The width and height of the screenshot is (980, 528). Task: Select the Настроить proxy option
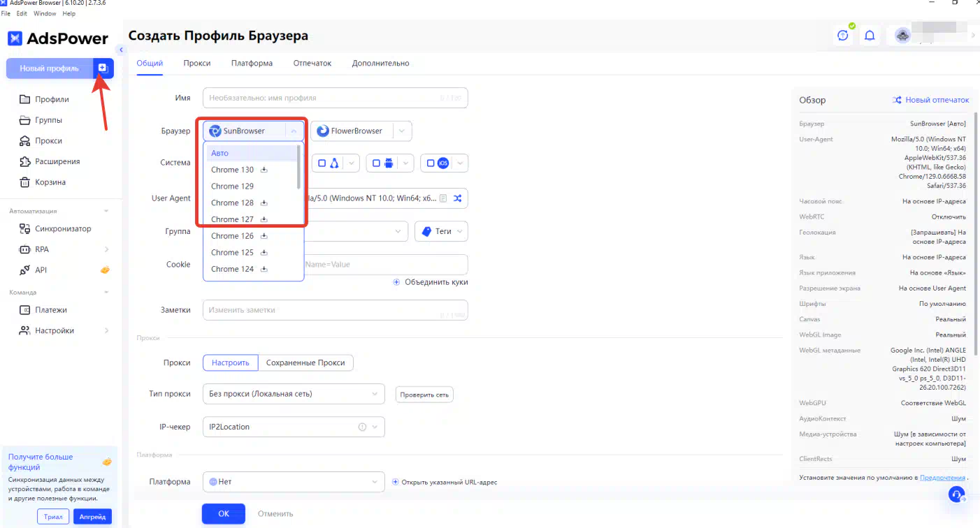click(x=231, y=363)
